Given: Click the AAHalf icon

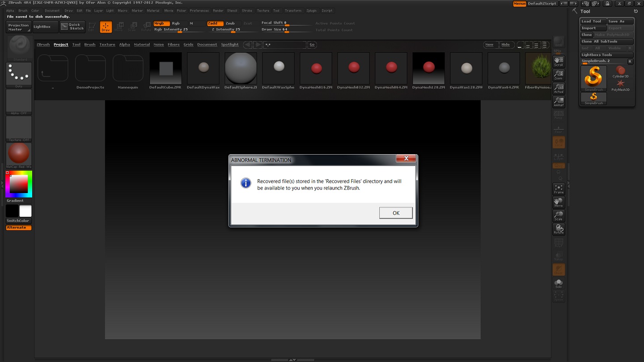Looking at the screenshot, I should 559,102.
